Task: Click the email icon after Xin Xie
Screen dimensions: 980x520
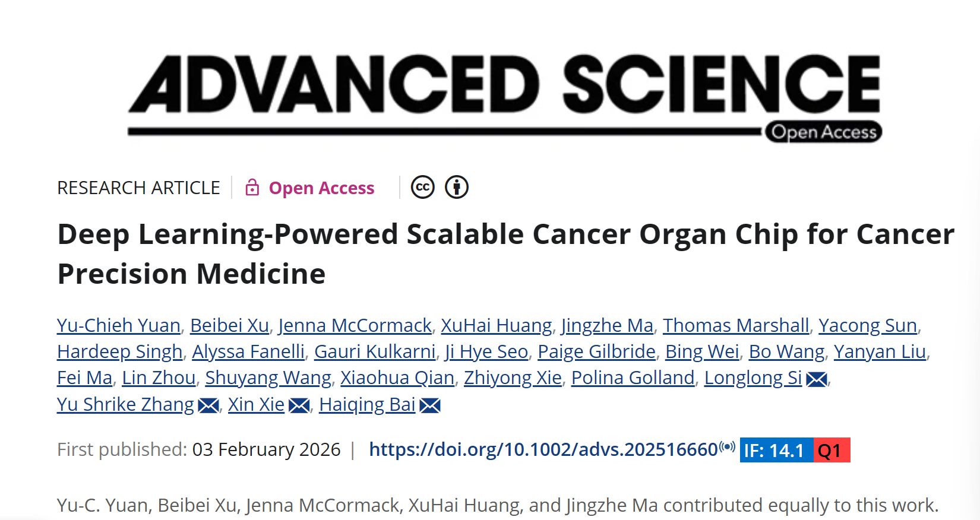Action: pos(299,405)
